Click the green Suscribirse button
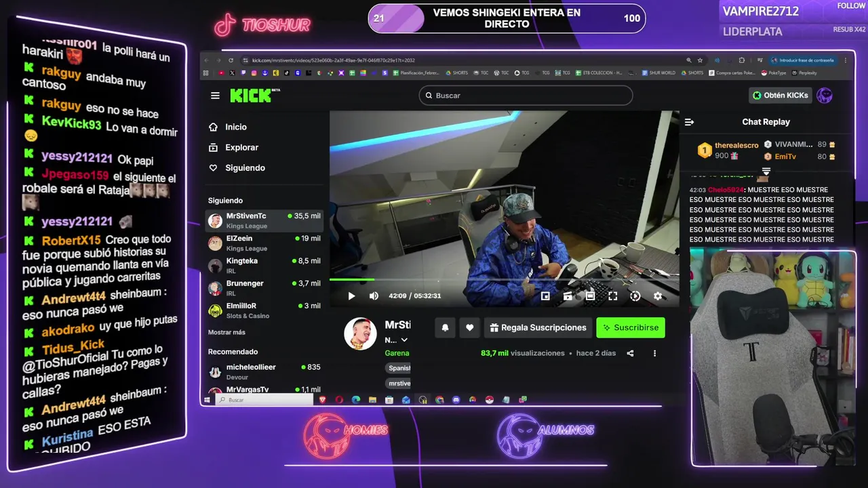868x488 pixels. [x=631, y=327]
